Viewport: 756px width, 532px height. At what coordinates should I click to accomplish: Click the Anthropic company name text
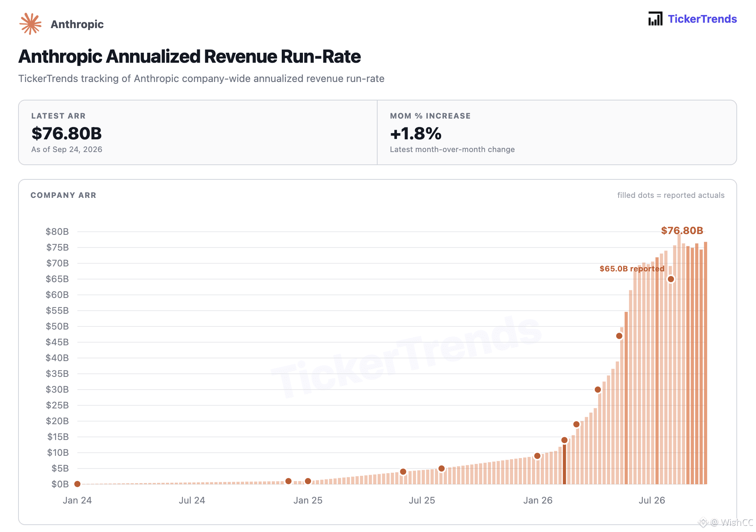(77, 24)
